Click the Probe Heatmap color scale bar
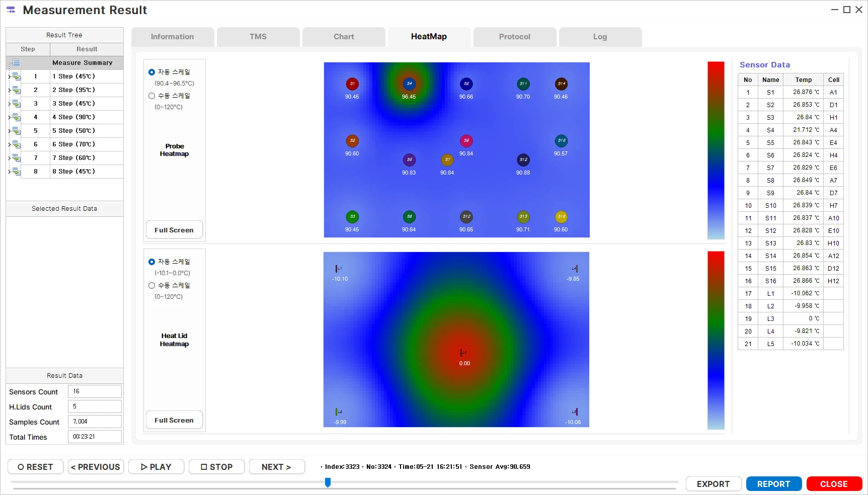Viewport: 868px width, 495px height. coord(716,150)
